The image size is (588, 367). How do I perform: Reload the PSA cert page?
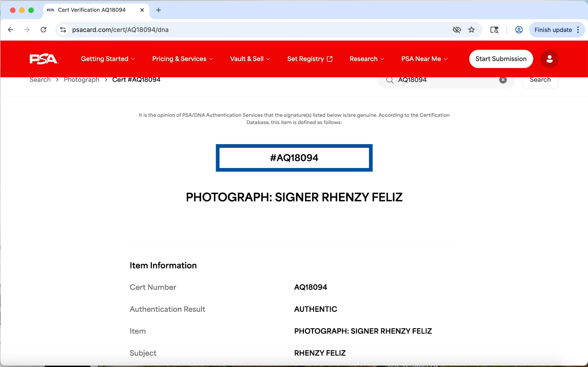tap(43, 30)
